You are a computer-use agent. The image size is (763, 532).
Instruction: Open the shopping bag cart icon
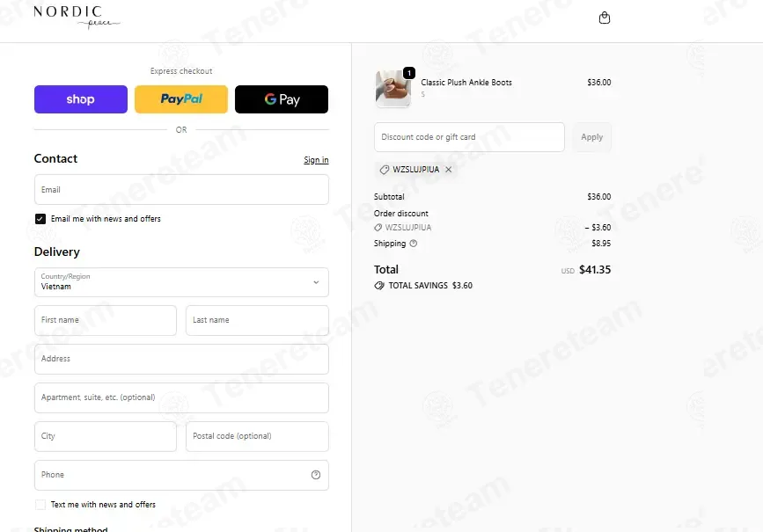605,18
